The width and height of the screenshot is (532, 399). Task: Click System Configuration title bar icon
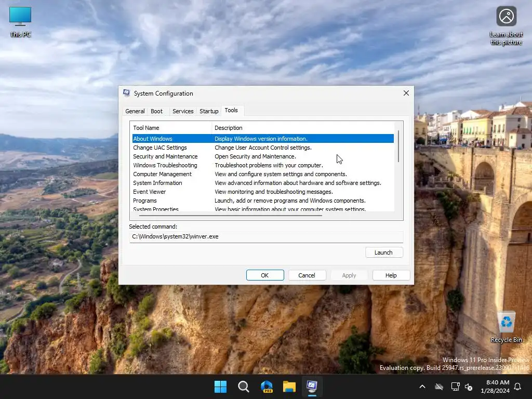[x=127, y=93]
